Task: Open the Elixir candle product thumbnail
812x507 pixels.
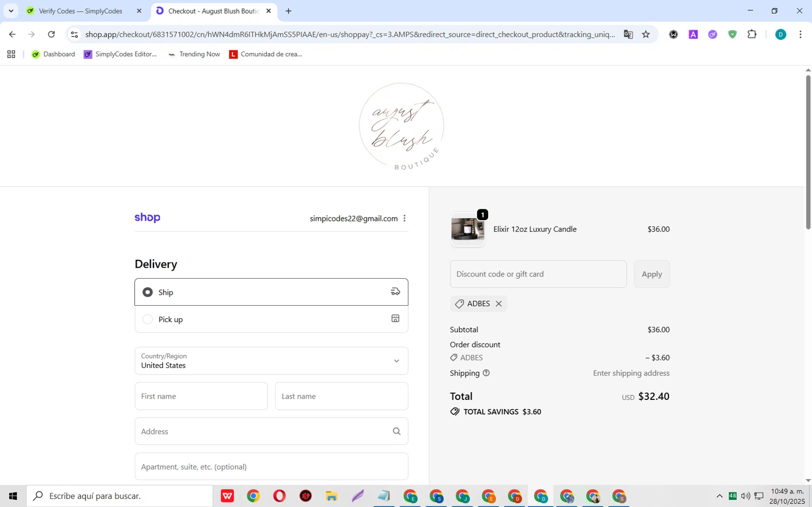Action: 468,229
